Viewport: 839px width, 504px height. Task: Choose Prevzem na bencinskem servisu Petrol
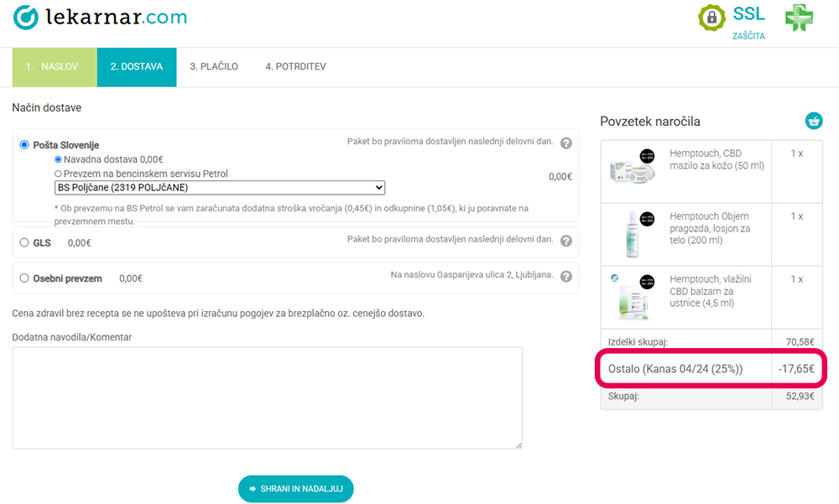click(x=58, y=174)
